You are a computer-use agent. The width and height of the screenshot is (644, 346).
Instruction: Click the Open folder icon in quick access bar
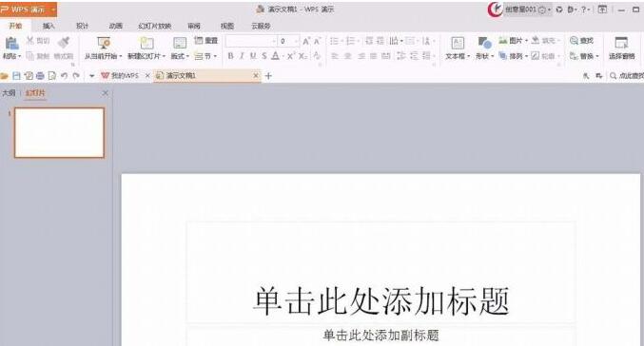pos(5,75)
